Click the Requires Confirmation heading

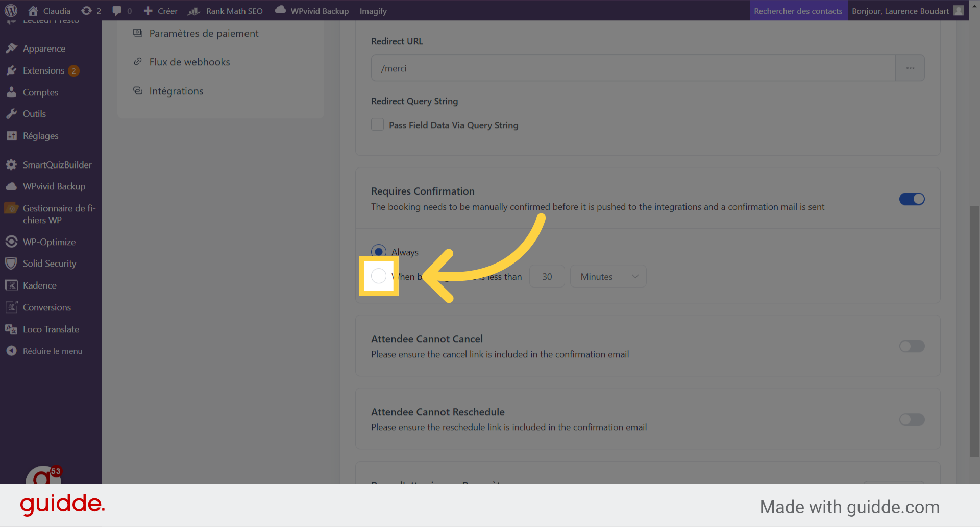[x=423, y=191]
